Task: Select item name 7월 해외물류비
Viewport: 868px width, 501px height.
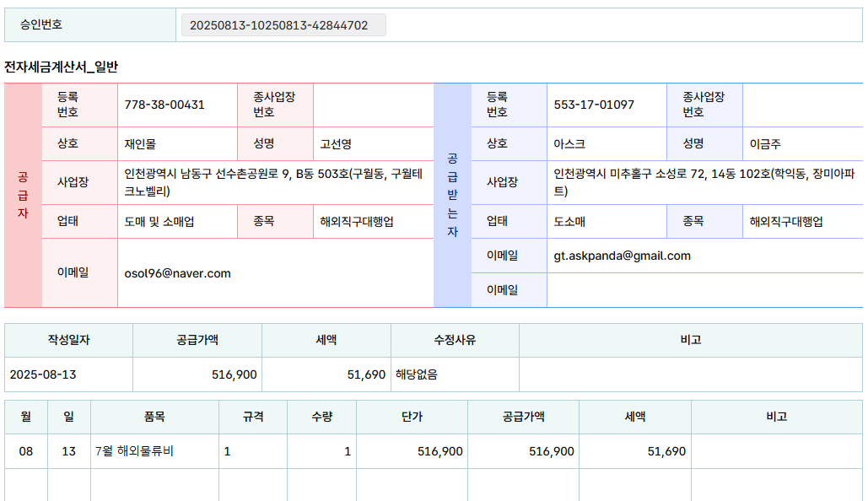Action: click(x=135, y=451)
